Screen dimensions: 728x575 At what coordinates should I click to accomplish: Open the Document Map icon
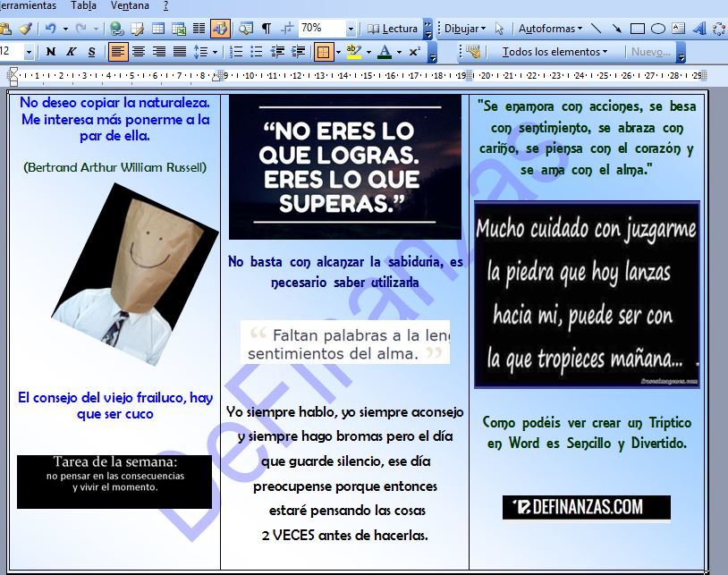246,29
